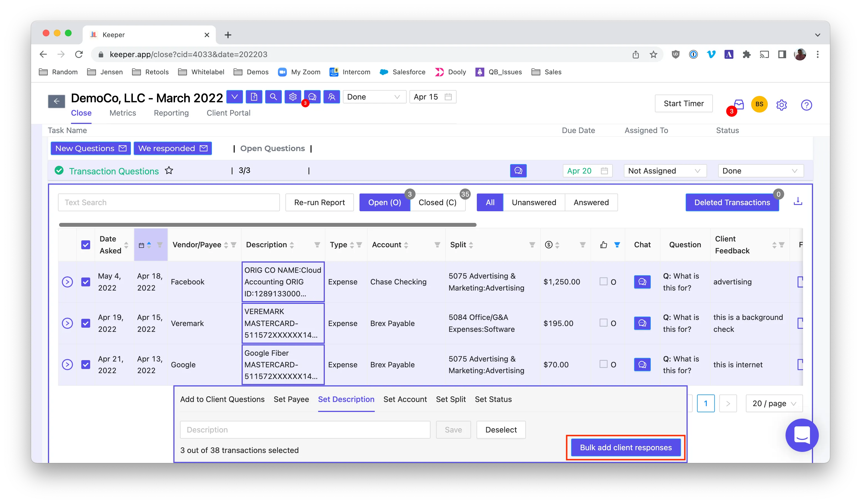Open the document icon in header toolbar
This screenshot has height=504, width=861.
[x=254, y=97]
